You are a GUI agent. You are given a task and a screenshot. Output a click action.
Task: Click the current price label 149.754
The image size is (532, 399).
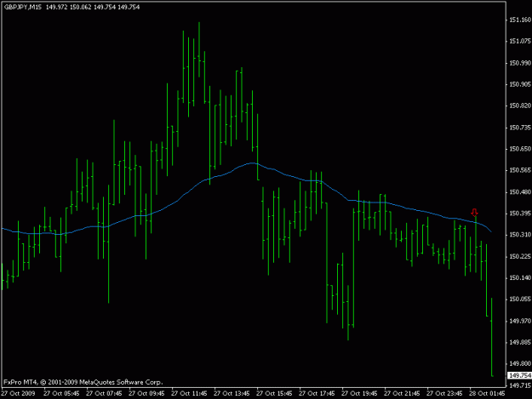tap(520, 376)
